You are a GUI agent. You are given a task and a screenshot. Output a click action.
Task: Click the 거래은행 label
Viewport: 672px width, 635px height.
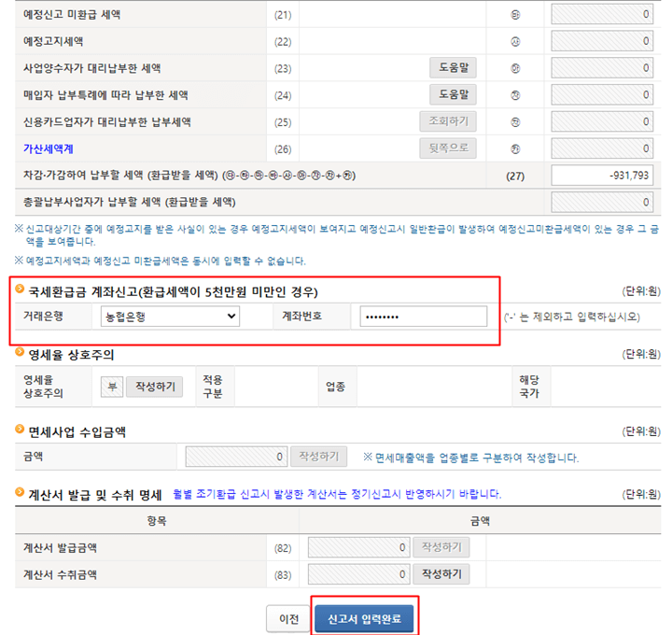click(x=43, y=317)
